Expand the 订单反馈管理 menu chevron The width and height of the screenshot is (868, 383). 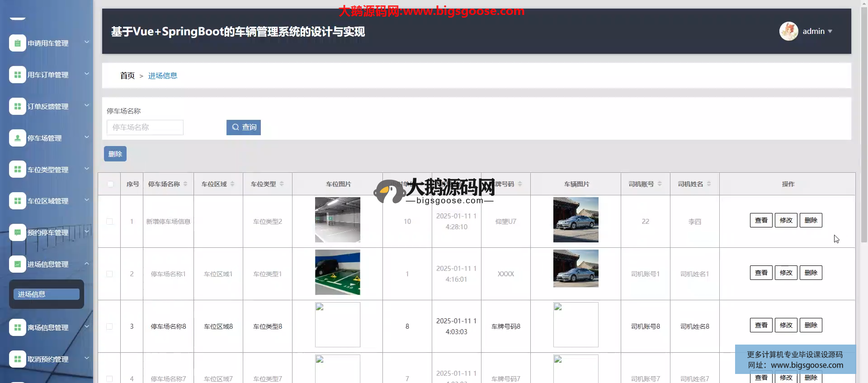tap(87, 106)
